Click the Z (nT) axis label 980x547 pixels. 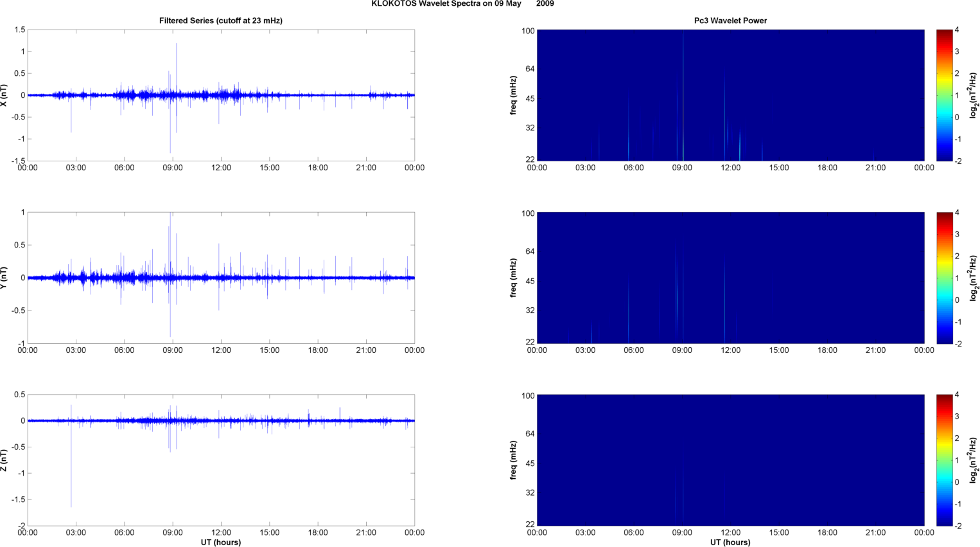click(x=4, y=460)
